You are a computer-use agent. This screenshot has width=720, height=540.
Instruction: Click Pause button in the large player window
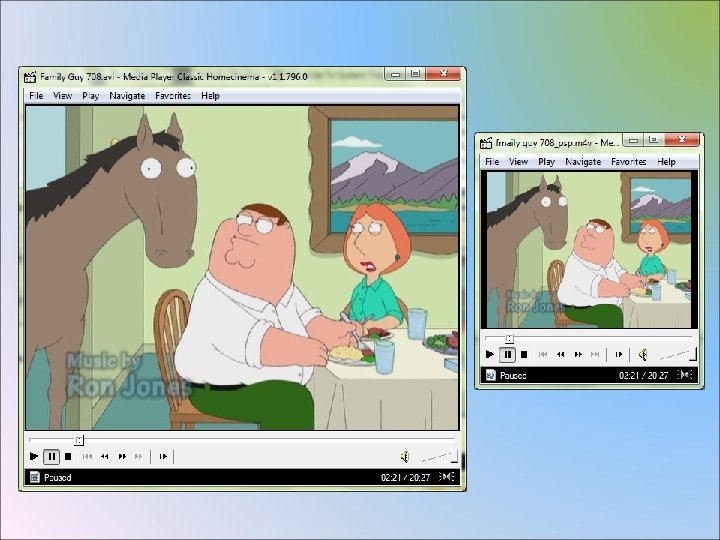click(51, 456)
